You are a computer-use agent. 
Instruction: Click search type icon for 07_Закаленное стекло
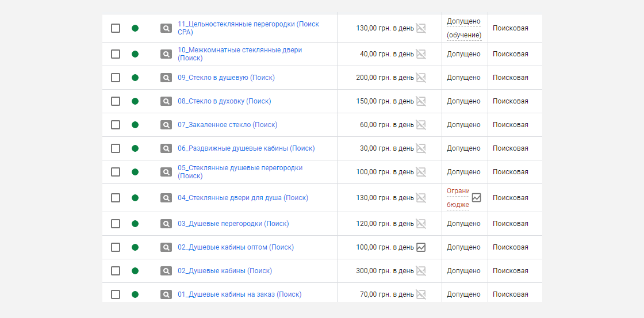166,125
